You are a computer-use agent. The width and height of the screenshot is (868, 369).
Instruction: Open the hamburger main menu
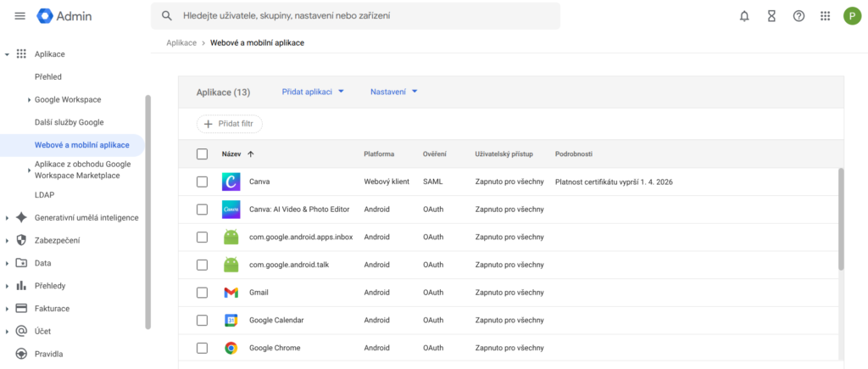[20, 16]
